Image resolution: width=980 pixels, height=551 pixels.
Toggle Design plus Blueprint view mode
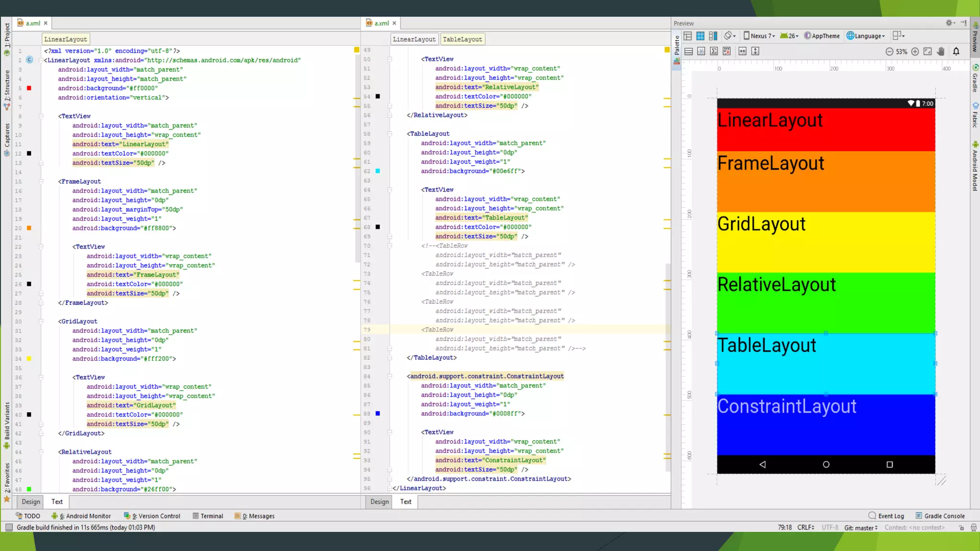pos(713,36)
